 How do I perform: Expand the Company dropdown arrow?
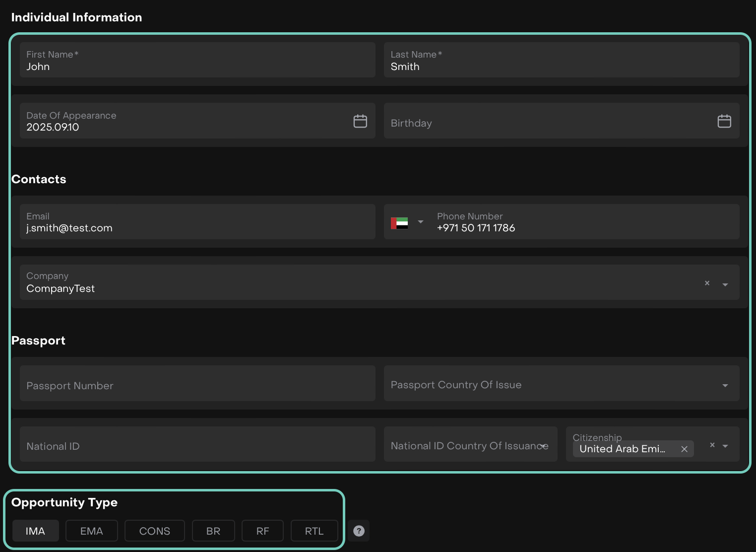pyautogui.click(x=725, y=284)
